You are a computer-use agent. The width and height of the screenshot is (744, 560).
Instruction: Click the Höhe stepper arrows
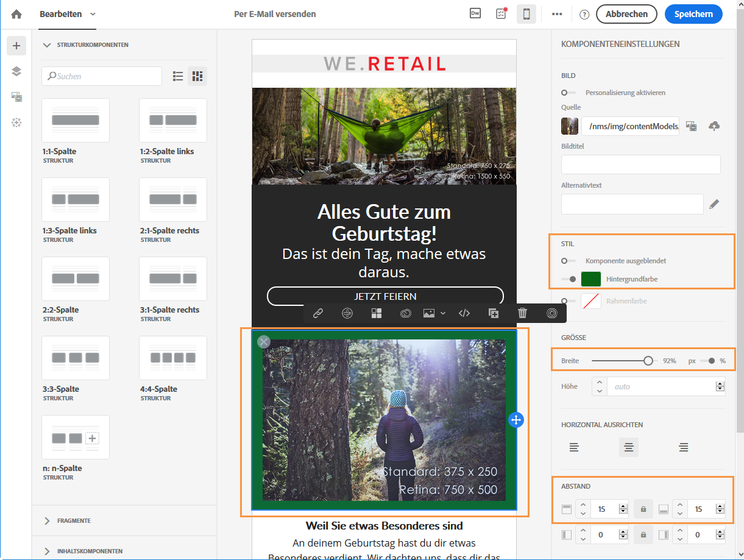click(x=600, y=386)
